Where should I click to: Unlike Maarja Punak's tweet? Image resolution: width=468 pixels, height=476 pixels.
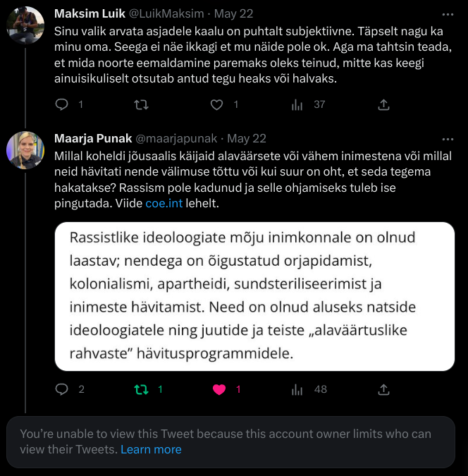[x=219, y=389]
